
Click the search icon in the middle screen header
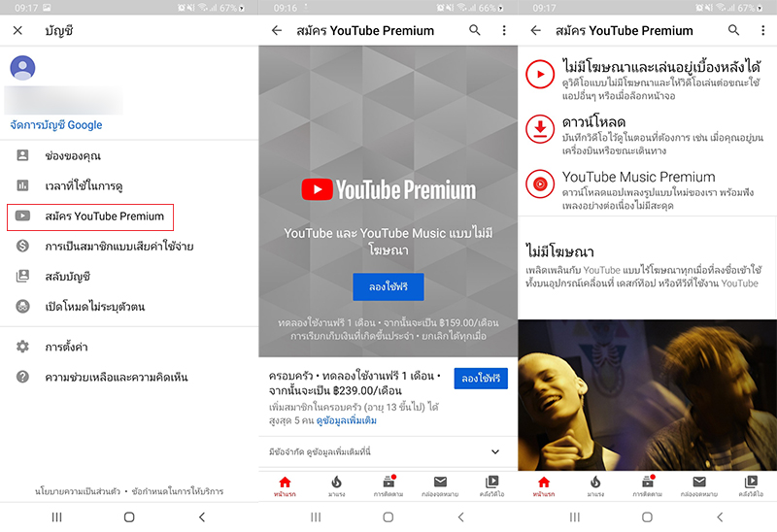(x=475, y=30)
